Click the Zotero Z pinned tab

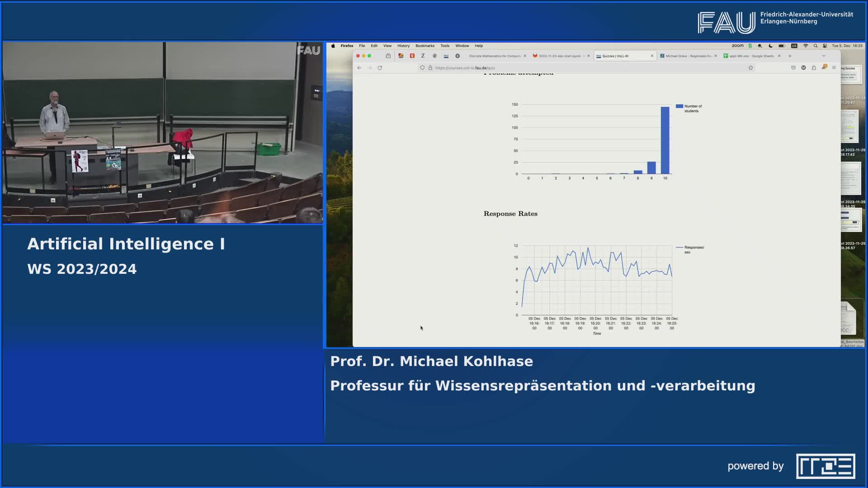[423, 56]
